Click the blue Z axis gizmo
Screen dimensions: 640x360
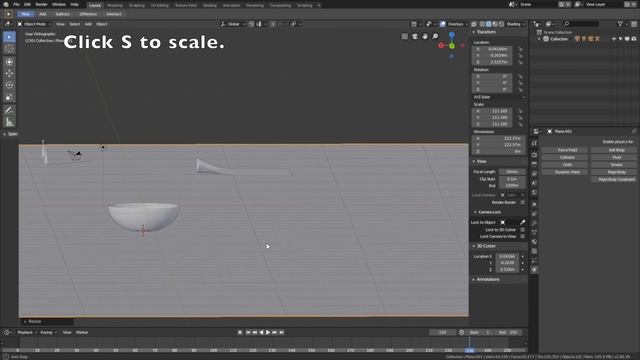pyautogui.click(x=451, y=35)
